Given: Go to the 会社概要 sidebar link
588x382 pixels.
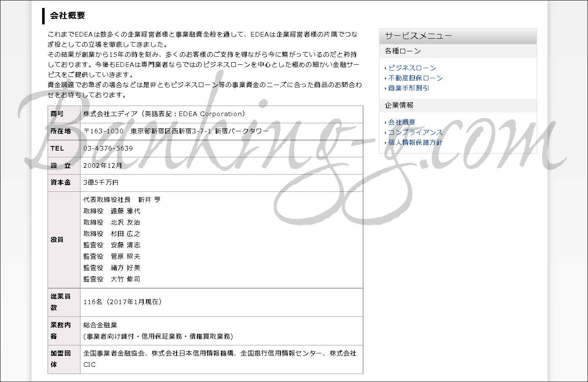Looking at the screenshot, I should tap(401, 122).
